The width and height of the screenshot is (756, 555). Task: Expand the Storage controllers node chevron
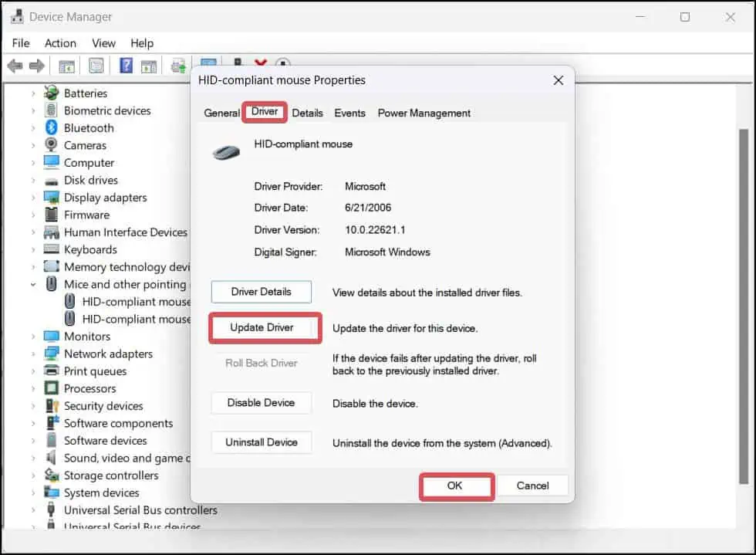[x=33, y=475]
